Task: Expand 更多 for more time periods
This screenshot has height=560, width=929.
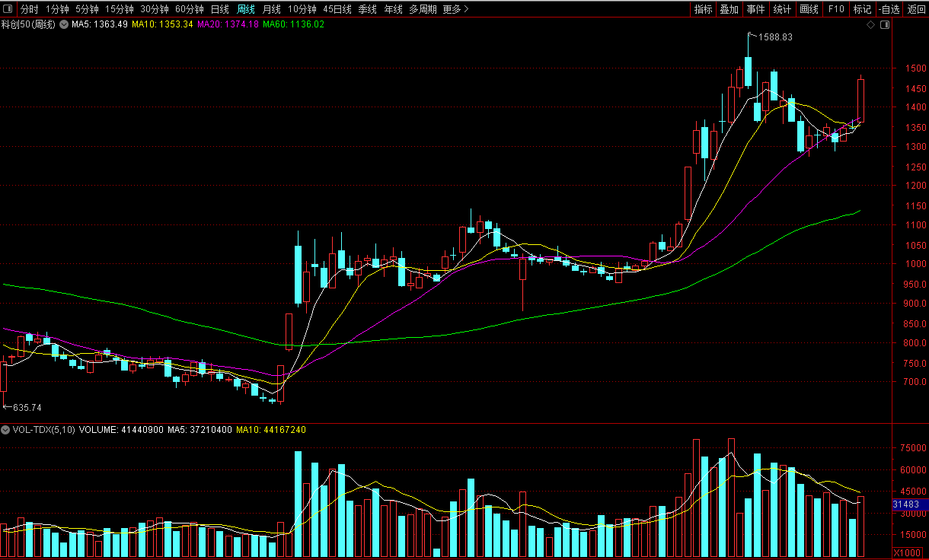Action: [x=455, y=9]
